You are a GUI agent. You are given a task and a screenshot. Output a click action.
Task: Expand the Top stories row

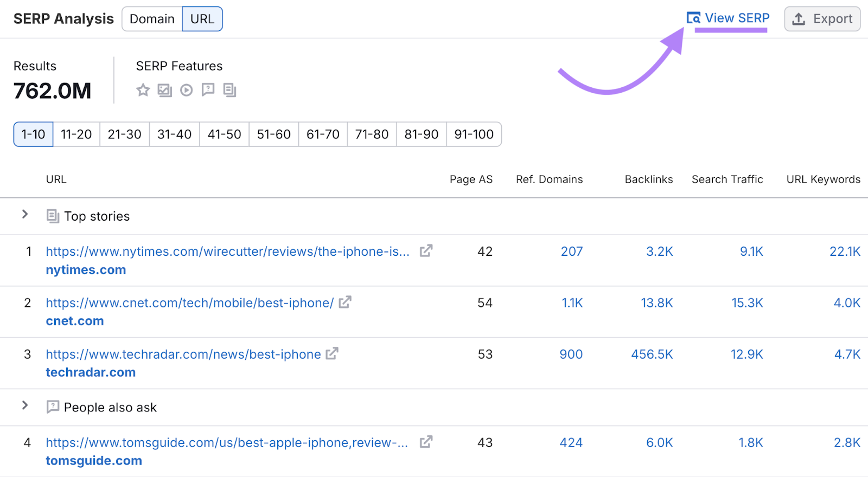point(25,215)
